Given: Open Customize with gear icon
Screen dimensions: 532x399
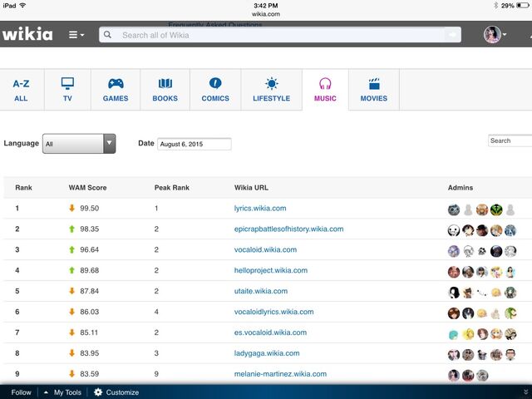Looking at the screenshot, I should point(116,392).
